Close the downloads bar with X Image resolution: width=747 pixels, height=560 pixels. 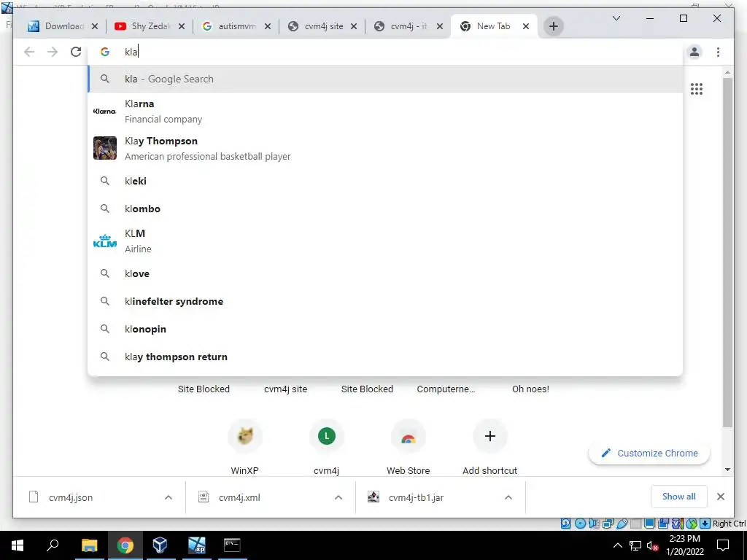[720, 497]
